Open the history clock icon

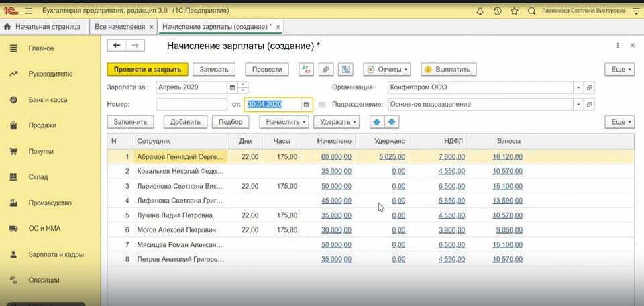tap(497, 11)
